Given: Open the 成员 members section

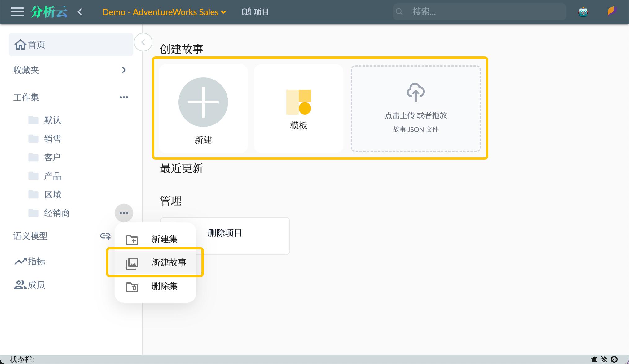Looking at the screenshot, I should click(29, 285).
